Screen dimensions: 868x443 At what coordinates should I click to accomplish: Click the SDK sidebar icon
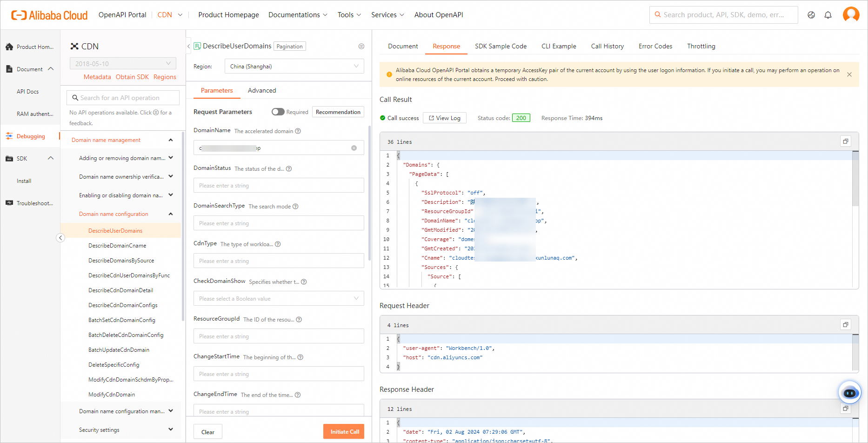point(9,158)
